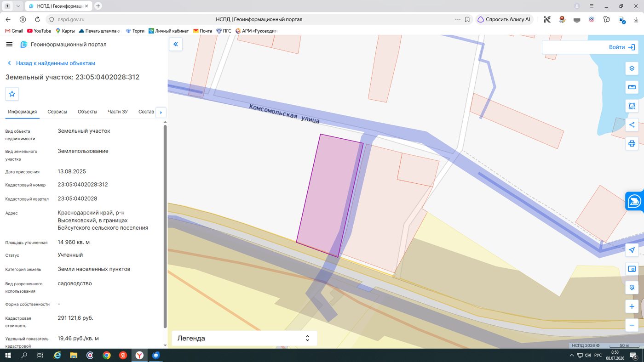The image size is (644, 362).
Task: Open Windows Start menu
Action: (x=8, y=355)
